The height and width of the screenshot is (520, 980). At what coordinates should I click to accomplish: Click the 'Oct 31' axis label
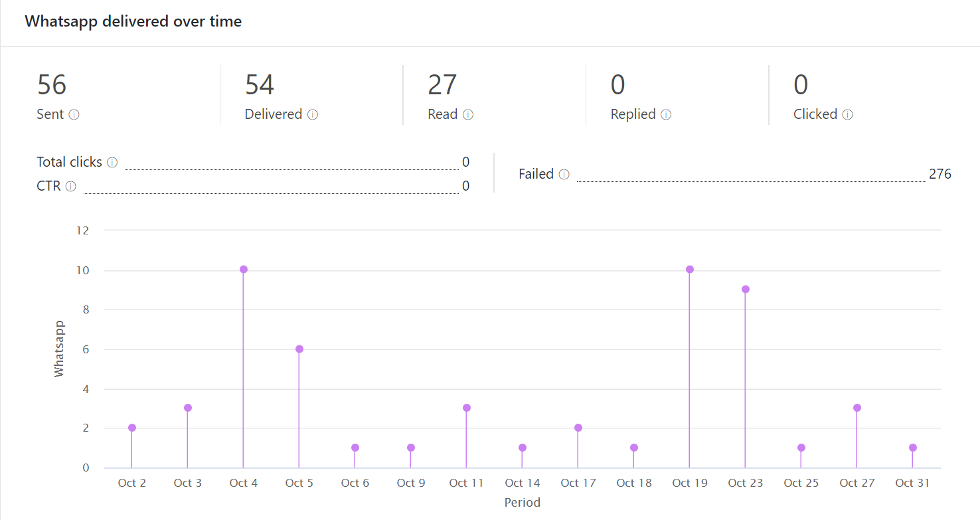913,483
